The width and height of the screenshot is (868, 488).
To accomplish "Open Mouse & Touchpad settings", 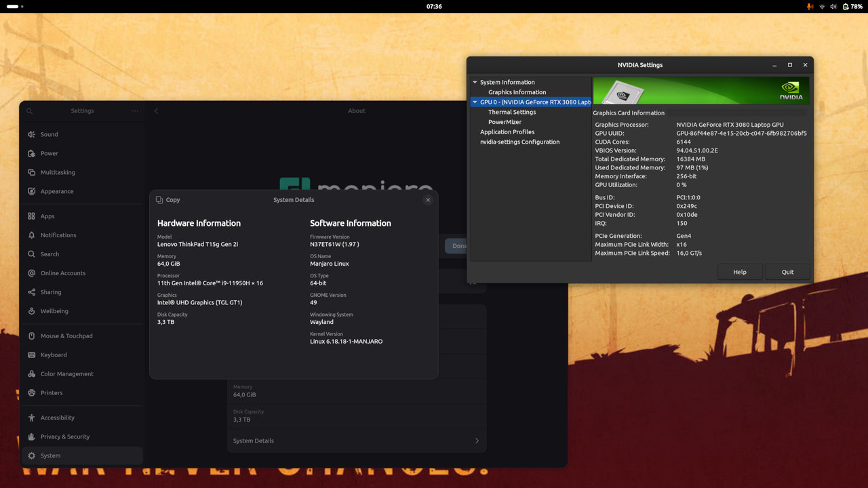I will tap(82, 335).
